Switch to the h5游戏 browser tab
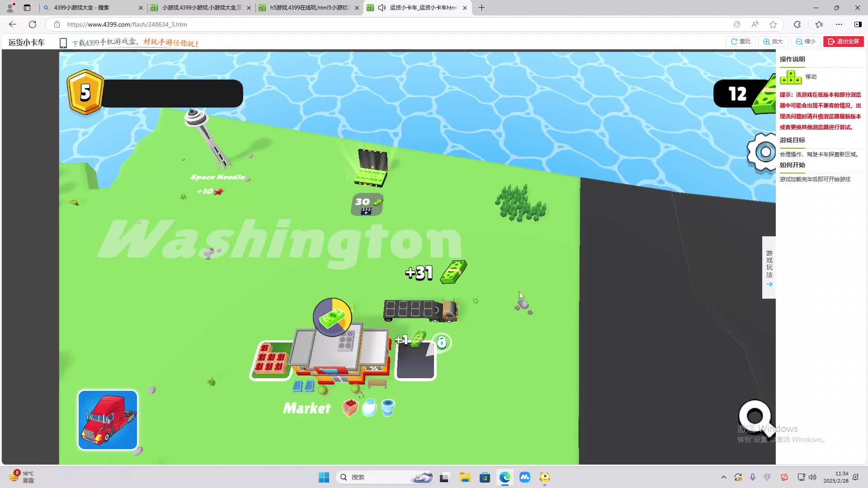This screenshot has height=488, width=868. (x=309, y=8)
